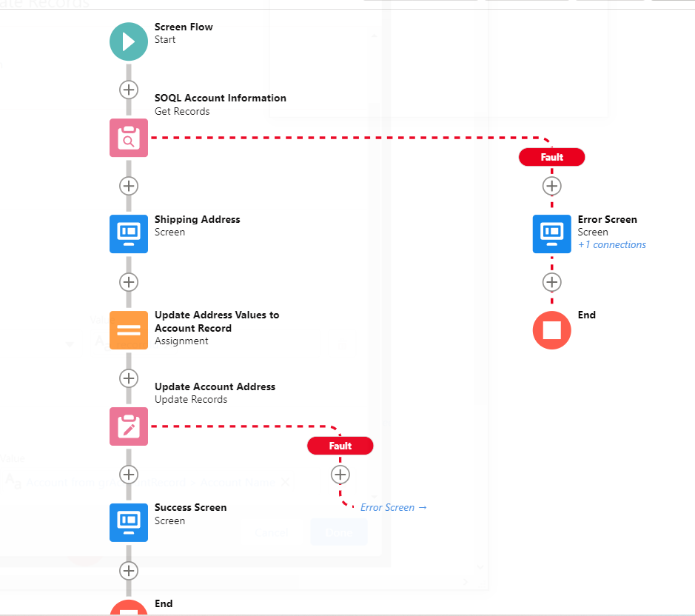Add element above Shipping Address screen
Image resolution: width=695 pixels, height=616 pixels.
[129, 186]
